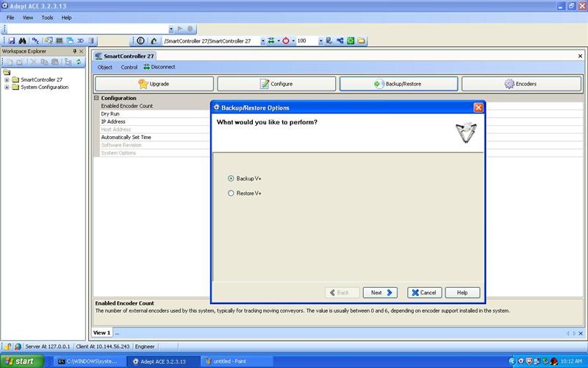The height and width of the screenshot is (368, 588).
Task: Open the top command box dropdown arrow
Action: click(171, 29)
